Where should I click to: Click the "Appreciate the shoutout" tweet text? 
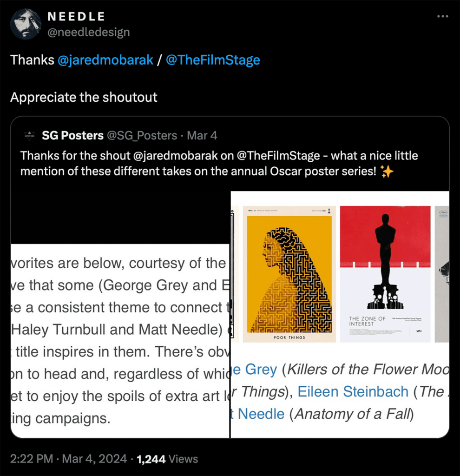click(84, 97)
